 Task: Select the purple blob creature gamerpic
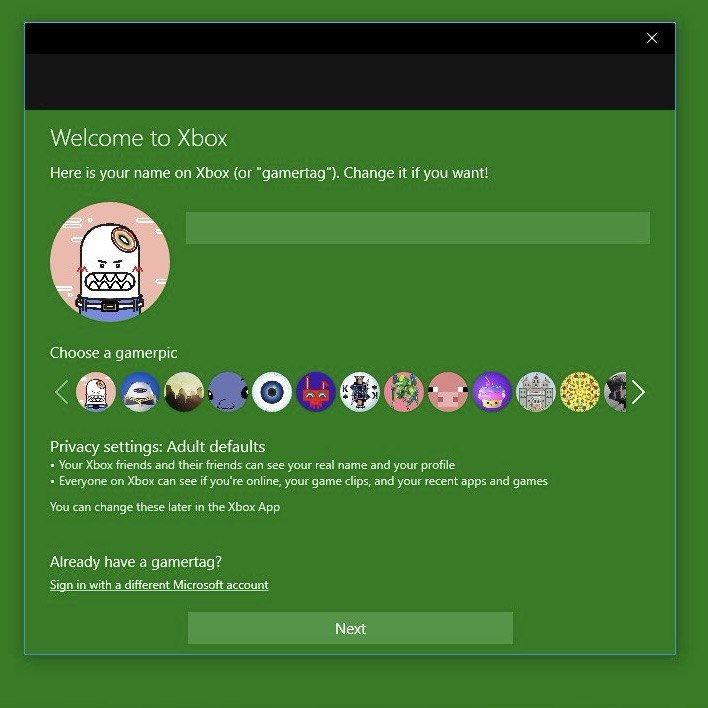228,392
